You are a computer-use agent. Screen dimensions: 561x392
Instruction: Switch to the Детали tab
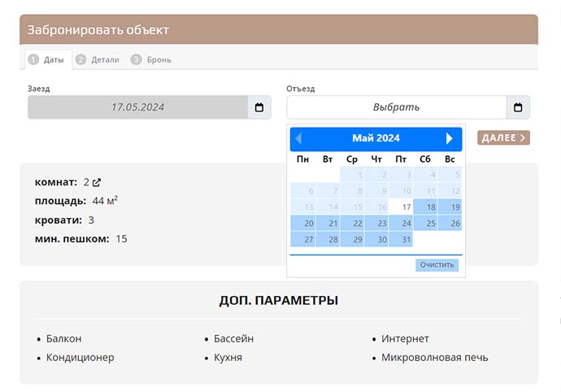coord(98,59)
